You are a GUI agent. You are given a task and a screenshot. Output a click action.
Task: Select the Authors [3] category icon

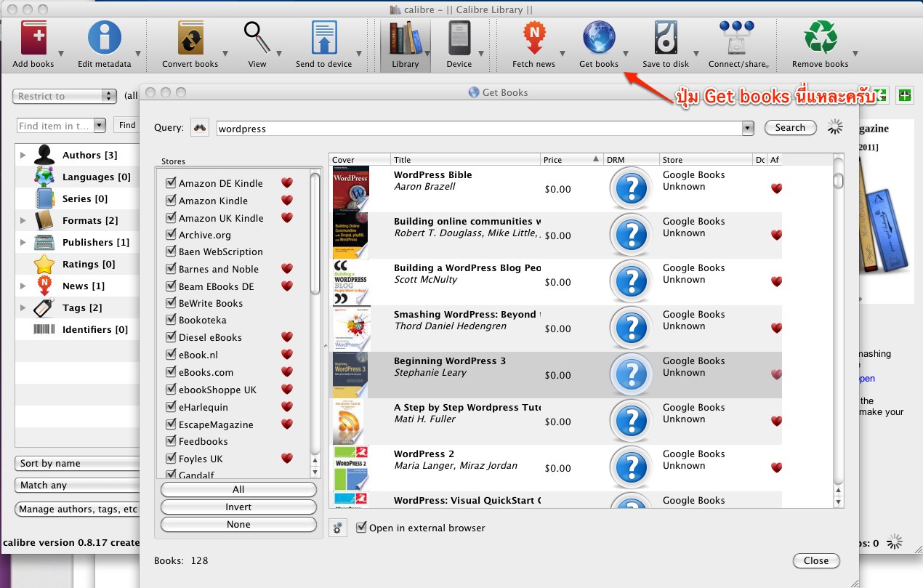pos(44,155)
